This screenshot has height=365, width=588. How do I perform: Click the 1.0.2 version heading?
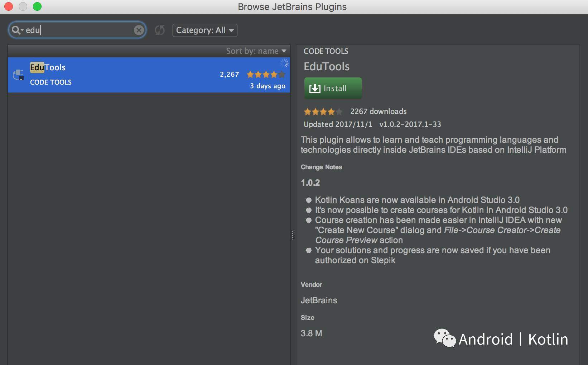(310, 183)
